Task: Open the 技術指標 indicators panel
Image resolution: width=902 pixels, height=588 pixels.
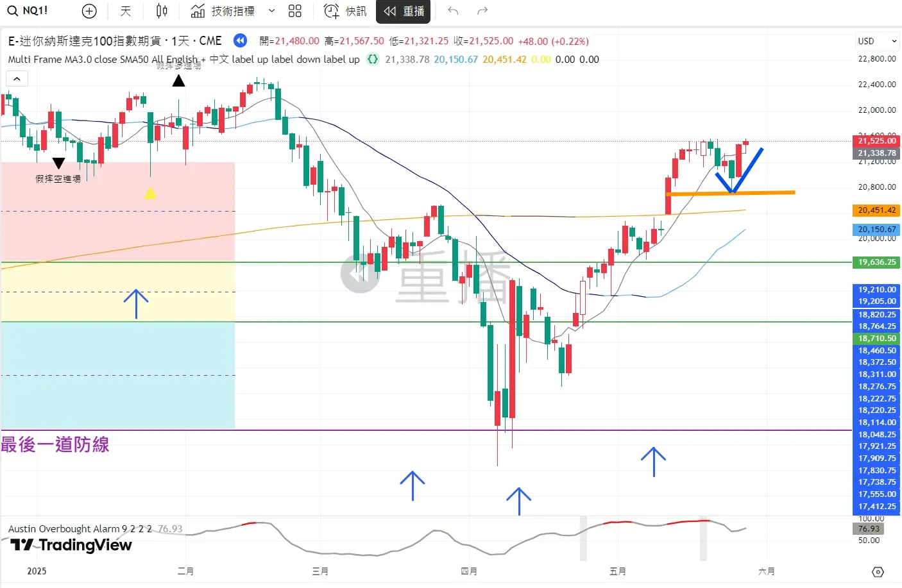Action: (223, 11)
